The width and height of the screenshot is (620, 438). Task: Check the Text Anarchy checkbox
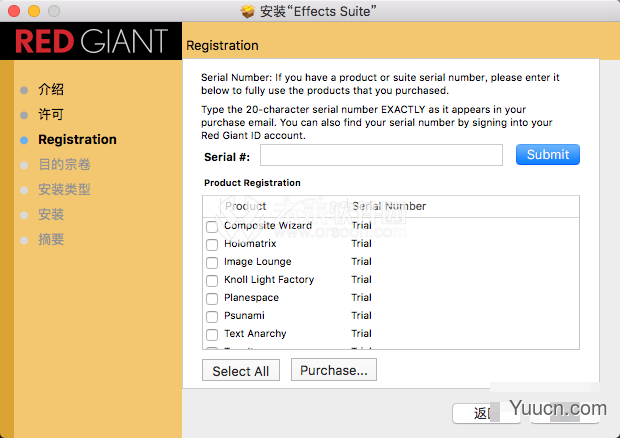tap(212, 335)
